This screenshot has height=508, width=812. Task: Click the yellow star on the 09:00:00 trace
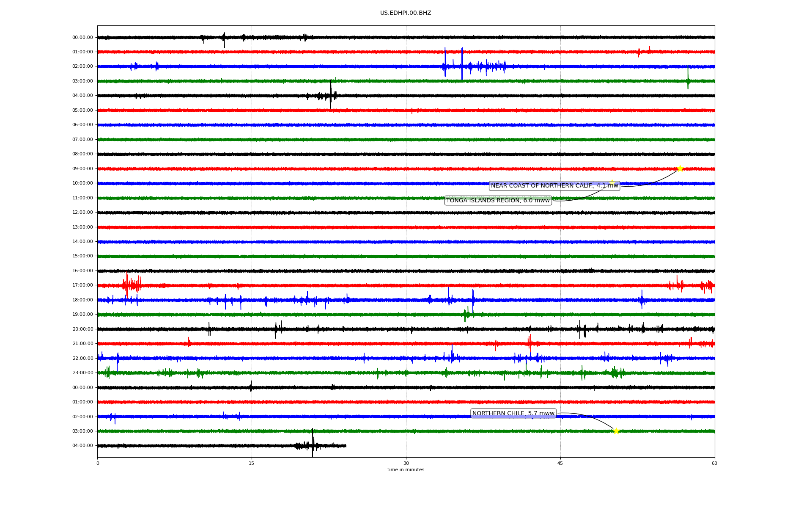point(680,168)
